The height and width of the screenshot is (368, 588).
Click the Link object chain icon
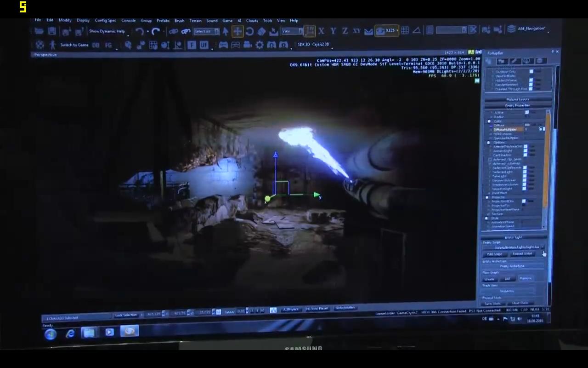(173, 31)
